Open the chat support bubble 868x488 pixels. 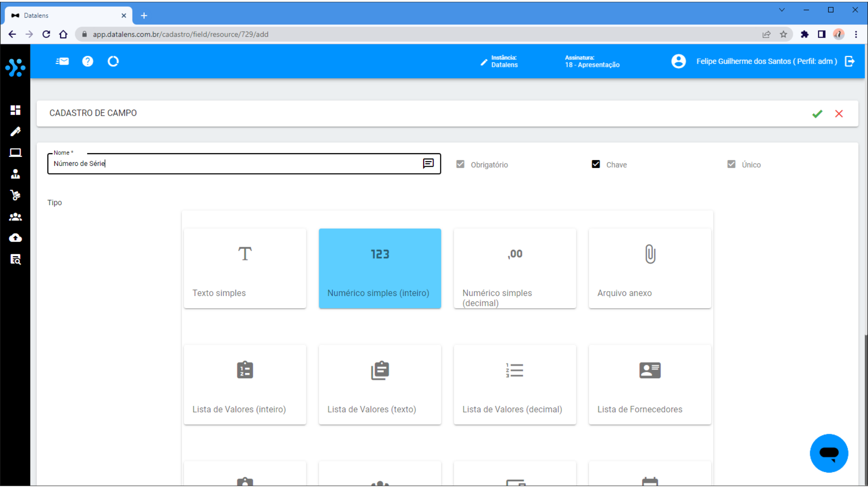click(x=829, y=453)
